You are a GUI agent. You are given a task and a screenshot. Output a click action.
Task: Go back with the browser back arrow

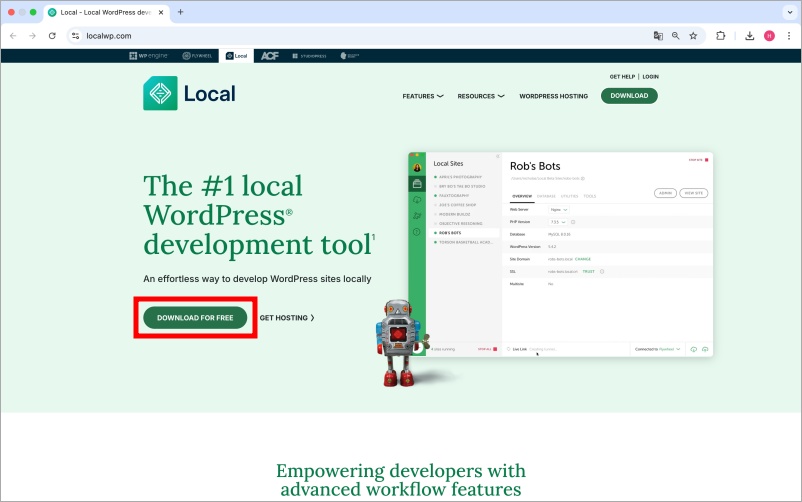[x=13, y=36]
